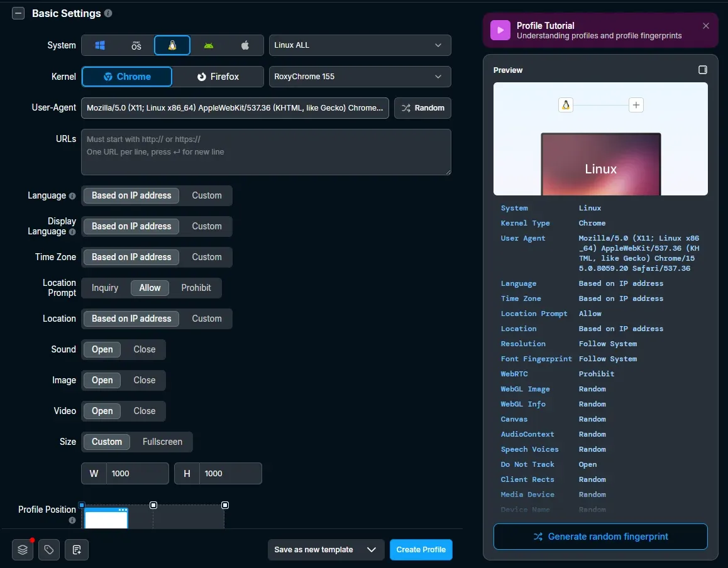Click the Font Fingerprint label in preview

click(x=536, y=359)
